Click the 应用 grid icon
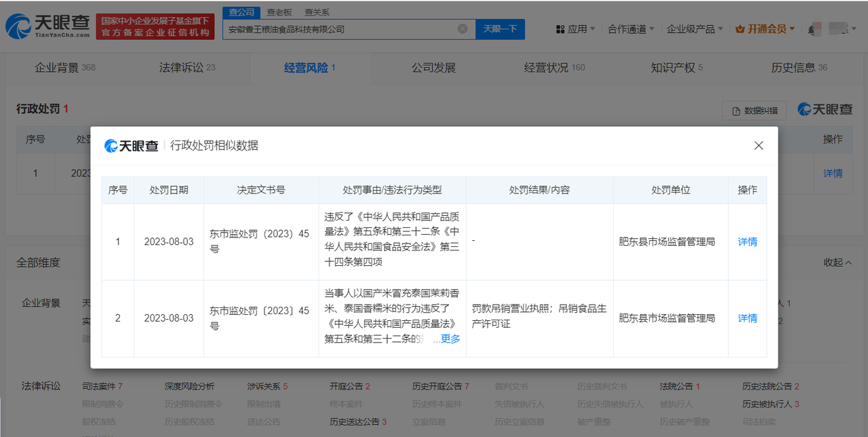 [560, 29]
